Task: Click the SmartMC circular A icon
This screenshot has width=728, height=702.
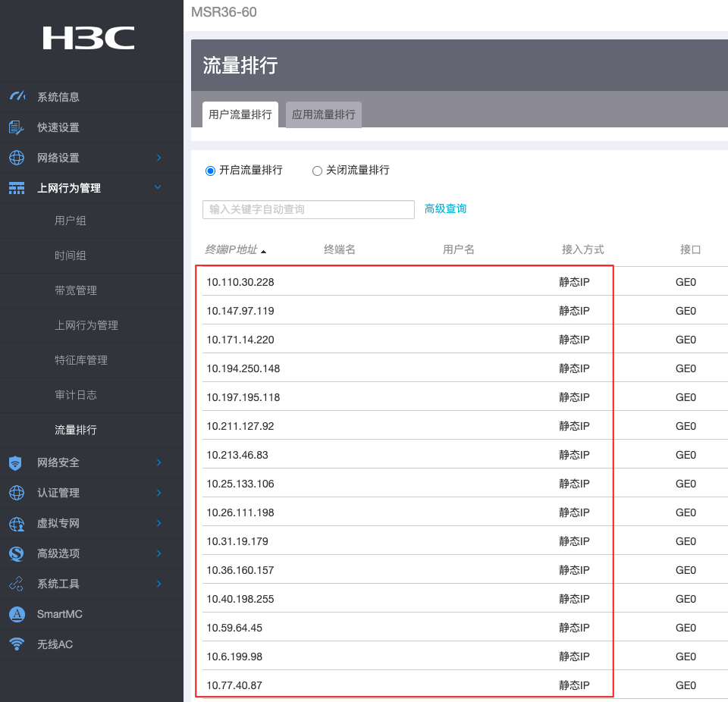Action: 17,614
